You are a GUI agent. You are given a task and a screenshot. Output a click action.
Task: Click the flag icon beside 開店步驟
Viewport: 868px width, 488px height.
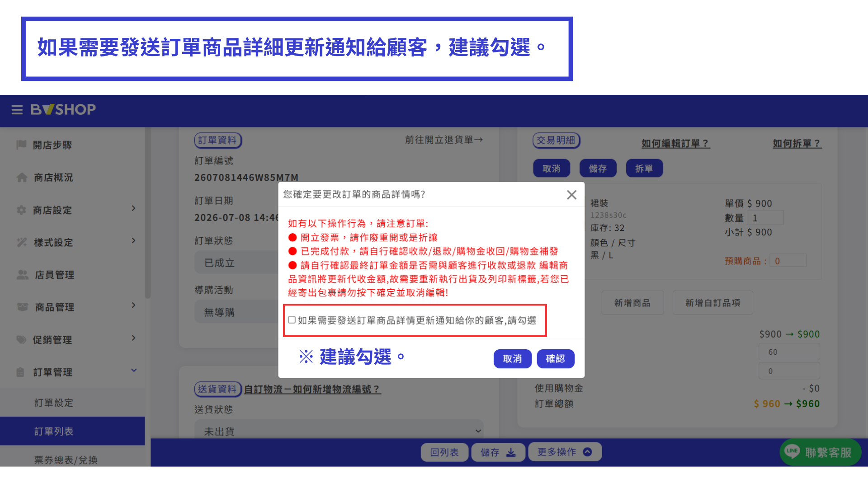[x=21, y=145]
